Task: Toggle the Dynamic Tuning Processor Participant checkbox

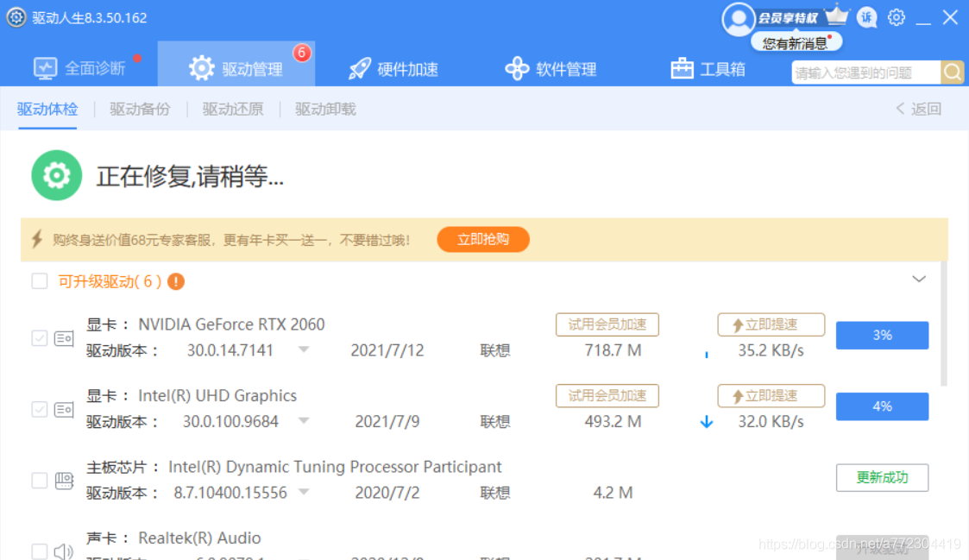Action: point(40,481)
